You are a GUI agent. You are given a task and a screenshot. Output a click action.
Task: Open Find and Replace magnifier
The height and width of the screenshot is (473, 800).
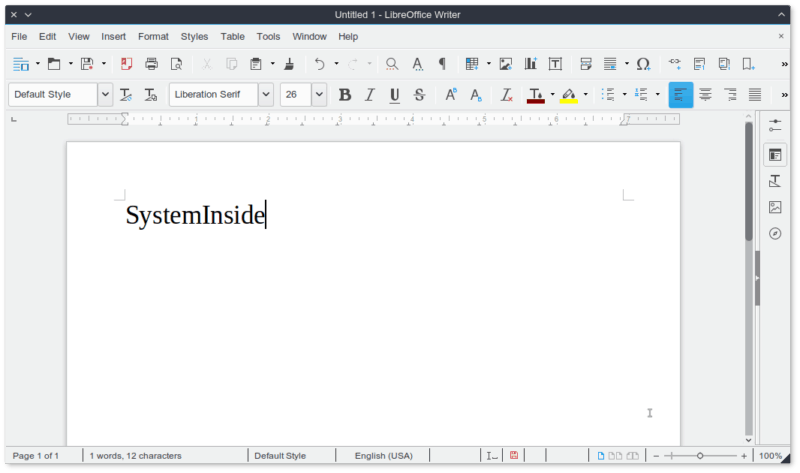pos(392,64)
